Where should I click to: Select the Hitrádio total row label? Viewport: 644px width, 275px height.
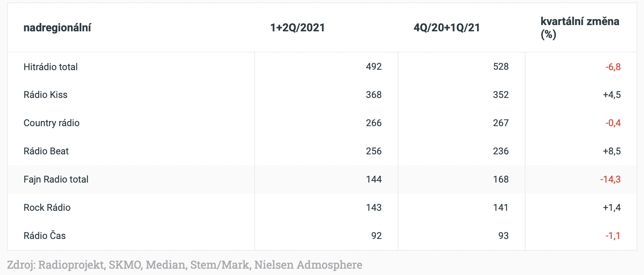pos(51,67)
